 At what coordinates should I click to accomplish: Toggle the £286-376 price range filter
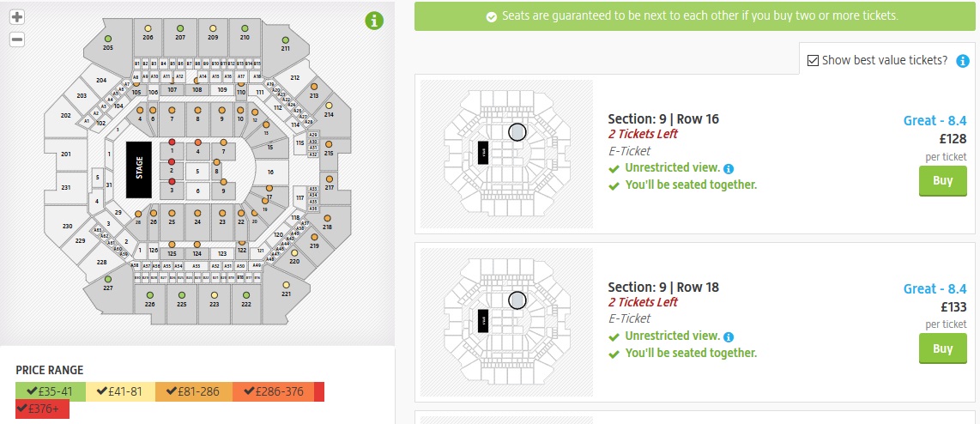click(x=273, y=391)
